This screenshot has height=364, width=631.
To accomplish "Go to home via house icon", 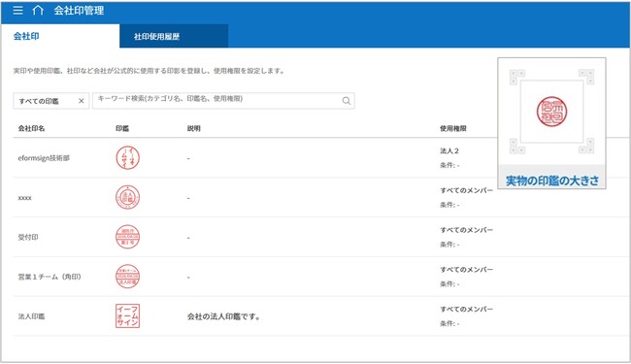I will click(x=38, y=10).
